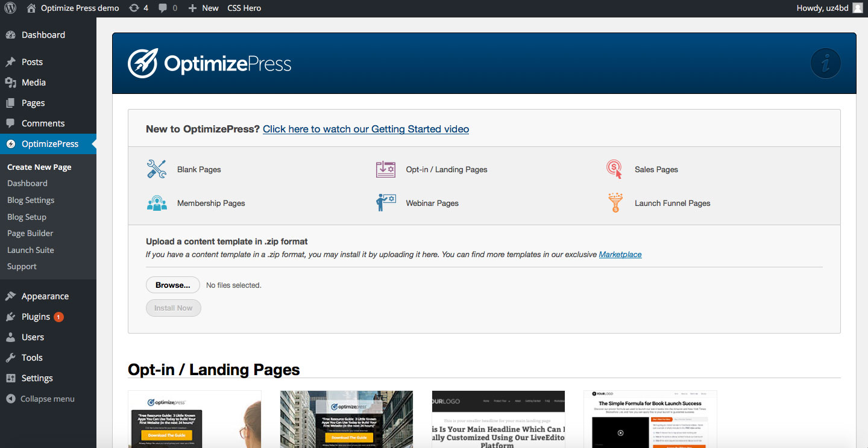Click the Comments speech bubble sidebar icon
This screenshot has width=868, height=448.
click(10, 123)
